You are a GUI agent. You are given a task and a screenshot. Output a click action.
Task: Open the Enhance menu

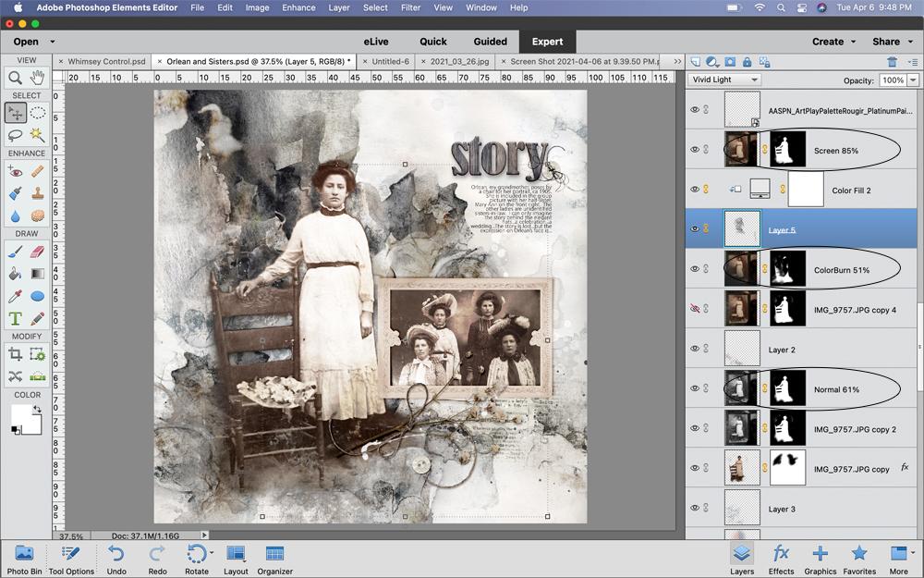click(x=298, y=7)
